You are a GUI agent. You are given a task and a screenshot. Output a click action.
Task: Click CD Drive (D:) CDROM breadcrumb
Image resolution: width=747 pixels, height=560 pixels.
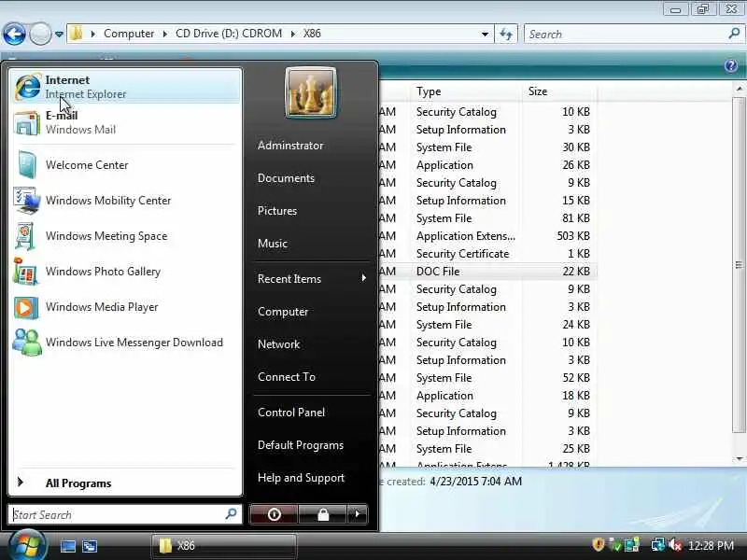pos(229,34)
